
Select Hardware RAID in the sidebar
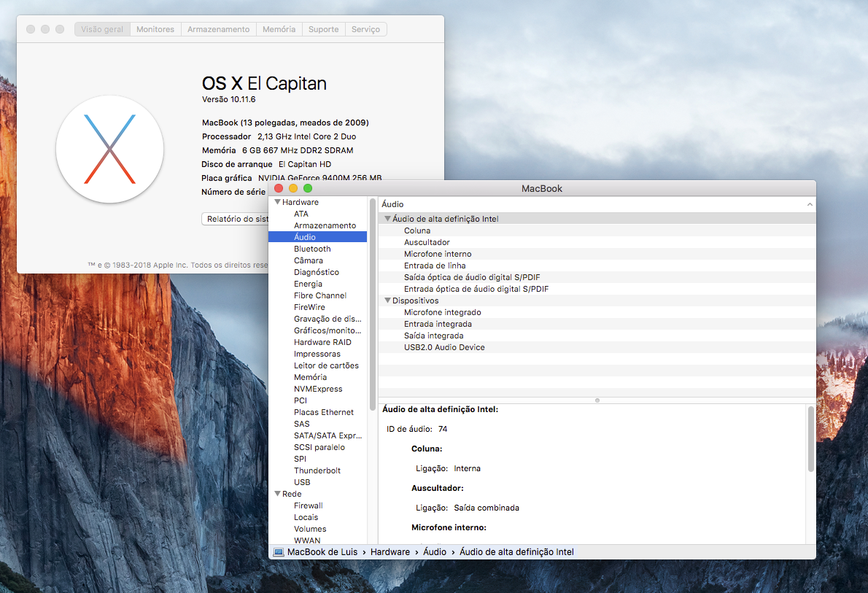322,341
